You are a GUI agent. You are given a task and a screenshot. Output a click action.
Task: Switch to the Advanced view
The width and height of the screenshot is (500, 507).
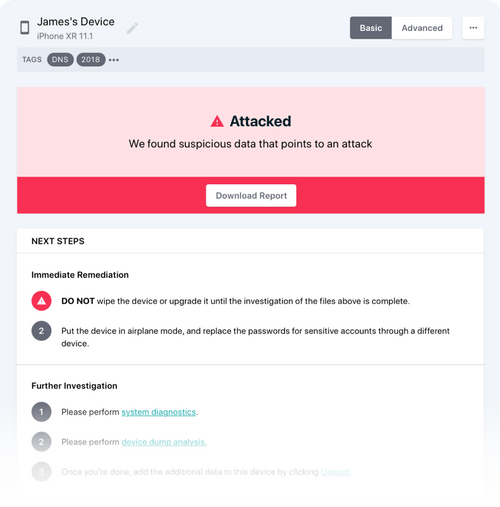pyautogui.click(x=422, y=28)
